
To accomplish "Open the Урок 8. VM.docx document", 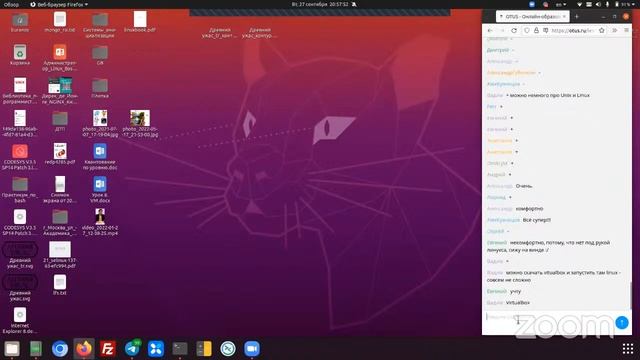I will click(100, 190).
